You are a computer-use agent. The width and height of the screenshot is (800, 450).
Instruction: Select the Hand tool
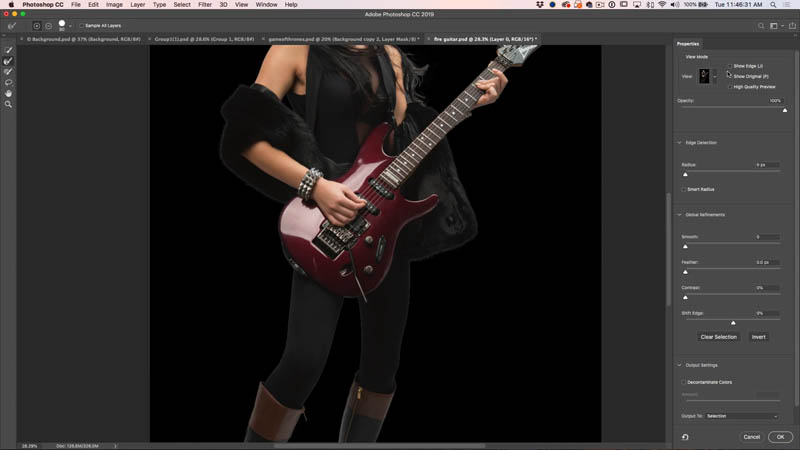(x=8, y=93)
